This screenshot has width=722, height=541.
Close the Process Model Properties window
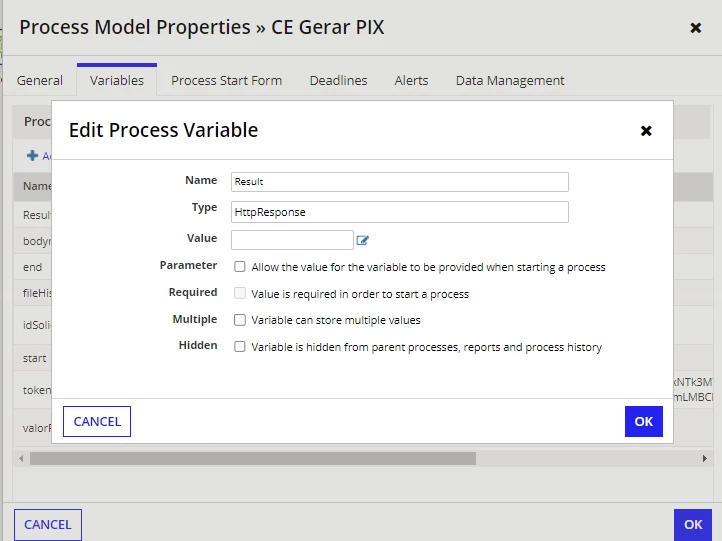coord(696,28)
